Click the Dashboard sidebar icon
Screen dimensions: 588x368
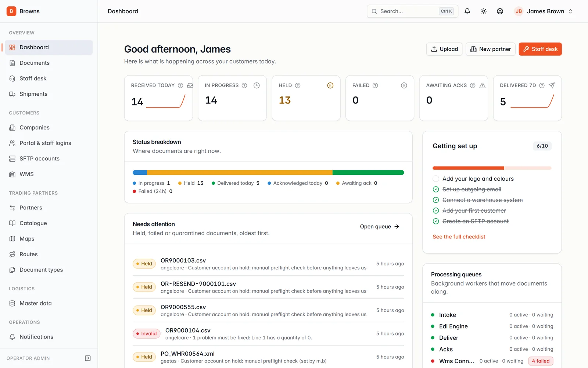(x=12, y=47)
